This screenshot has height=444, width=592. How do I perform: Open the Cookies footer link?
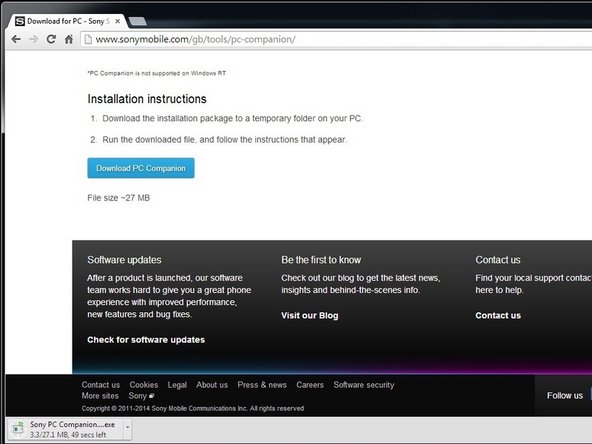144,385
